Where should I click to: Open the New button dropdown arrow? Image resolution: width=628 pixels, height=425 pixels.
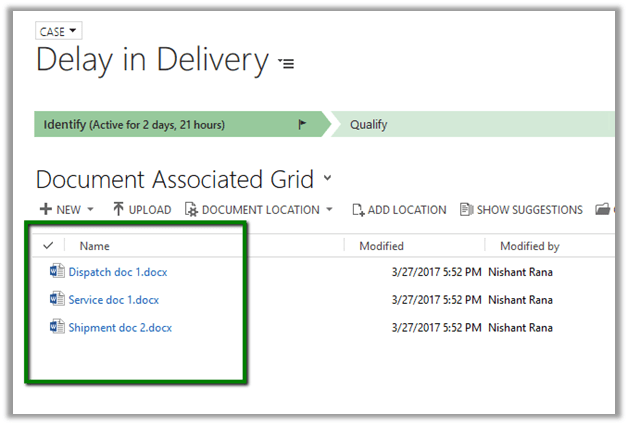click(x=90, y=210)
